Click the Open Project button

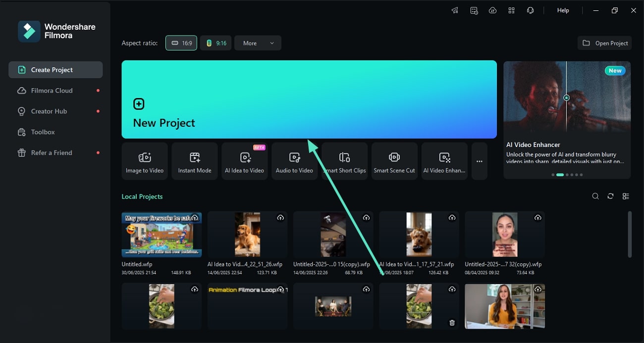point(605,43)
